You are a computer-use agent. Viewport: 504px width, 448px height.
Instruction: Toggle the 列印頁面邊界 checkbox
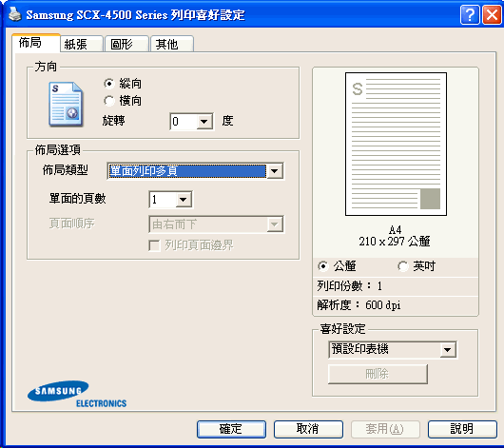click(x=155, y=245)
